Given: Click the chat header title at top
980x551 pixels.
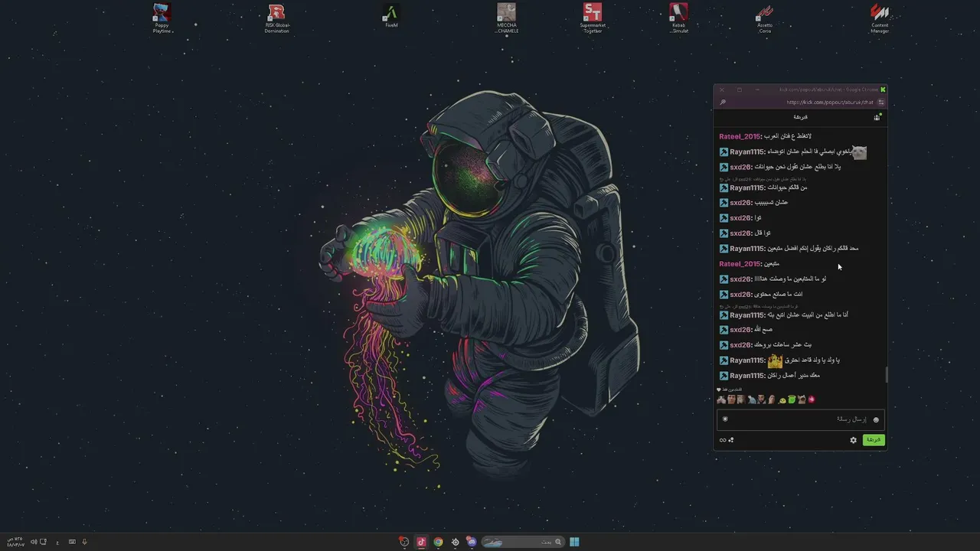Looking at the screenshot, I should [800, 117].
